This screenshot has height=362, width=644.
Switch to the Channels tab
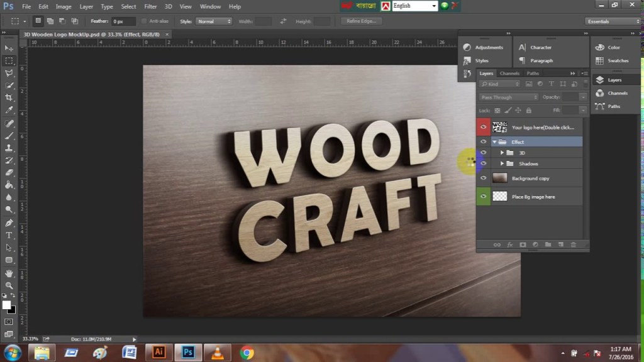pyautogui.click(x=509, y=73)
